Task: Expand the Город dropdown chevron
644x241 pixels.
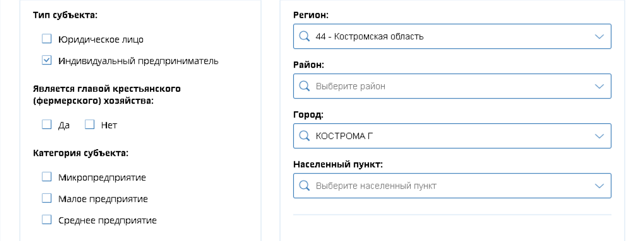Action: (x=599, y=136)
